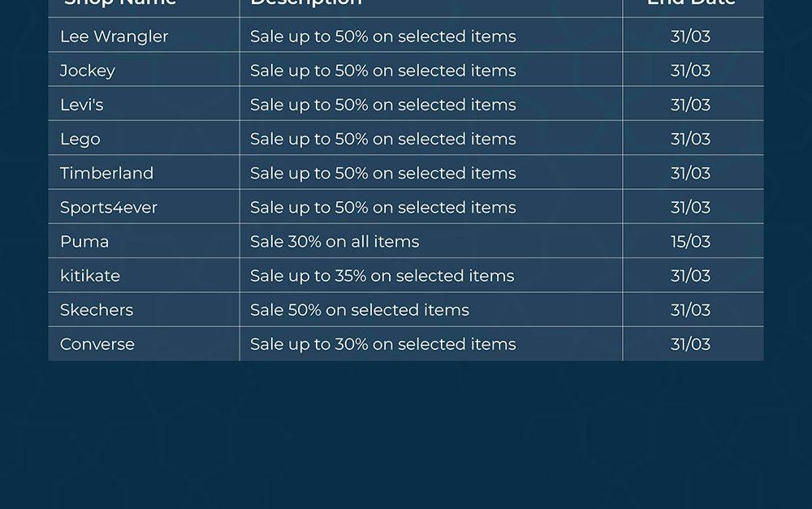Click the Sports4ever end date cell
The width and height of the screenshot is (812, 509).
point(690,207)
